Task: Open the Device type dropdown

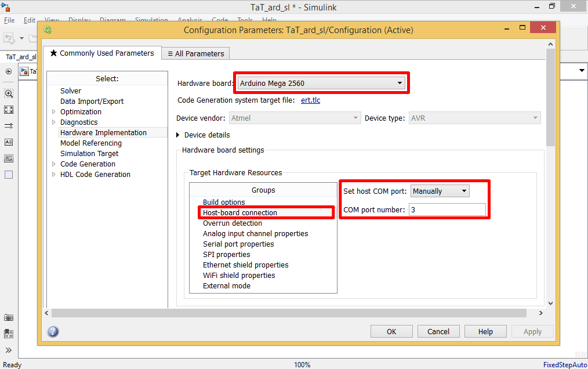Action: pos(475,118)
